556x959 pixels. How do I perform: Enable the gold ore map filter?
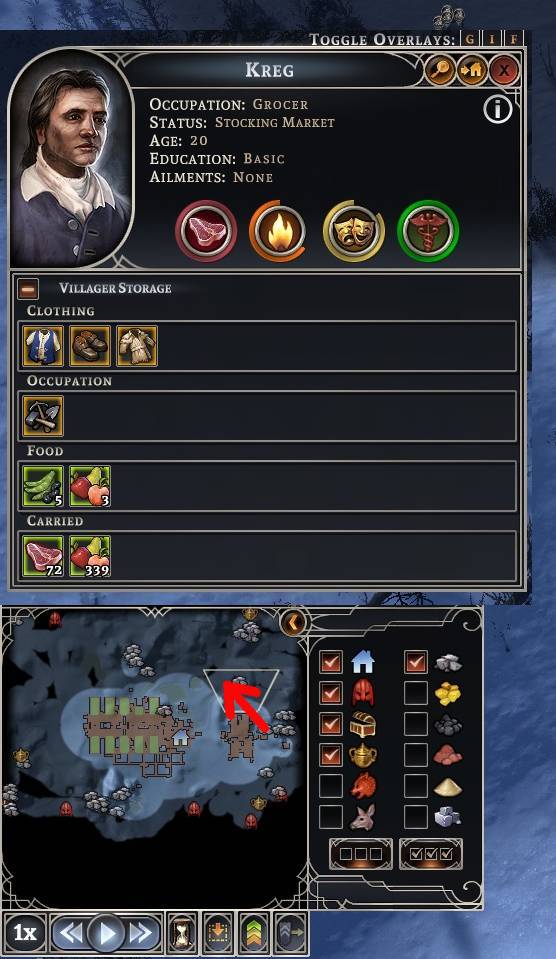tap(415, 693)
